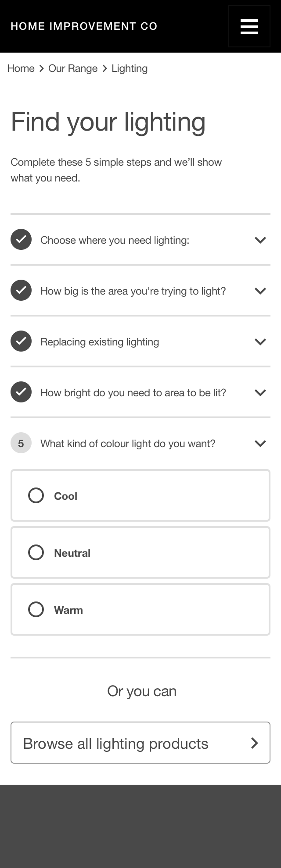This screenshot has height=868, width=281.
Task: Click the Home Improvement Co logo text
Action: [84, 26]
